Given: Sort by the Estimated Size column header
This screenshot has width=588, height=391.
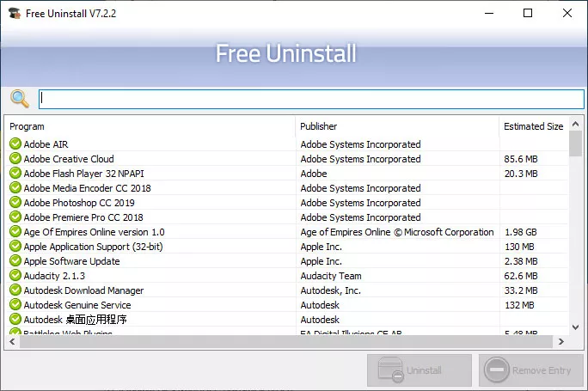Looking at the screenshot, I should [x=534, y=126].
